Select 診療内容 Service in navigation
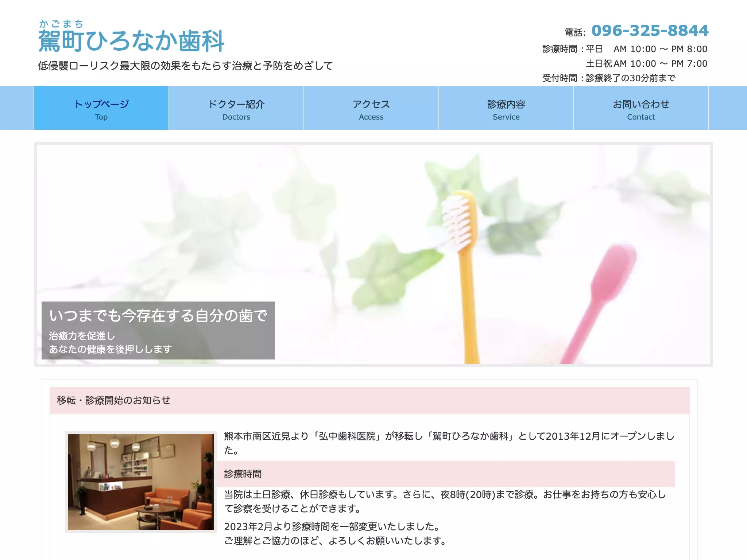This screenshot has width=747, height=560. tap(506, 108)
